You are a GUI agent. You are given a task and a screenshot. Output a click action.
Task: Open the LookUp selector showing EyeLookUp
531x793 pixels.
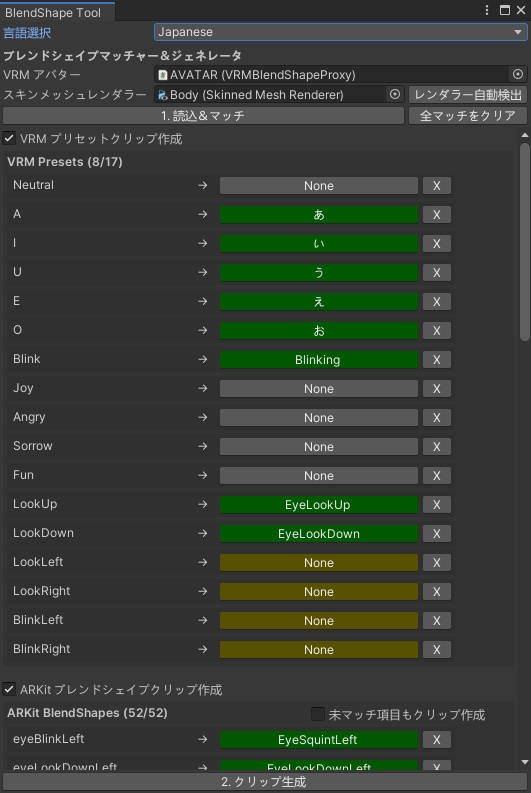click(x=319, y=505)
